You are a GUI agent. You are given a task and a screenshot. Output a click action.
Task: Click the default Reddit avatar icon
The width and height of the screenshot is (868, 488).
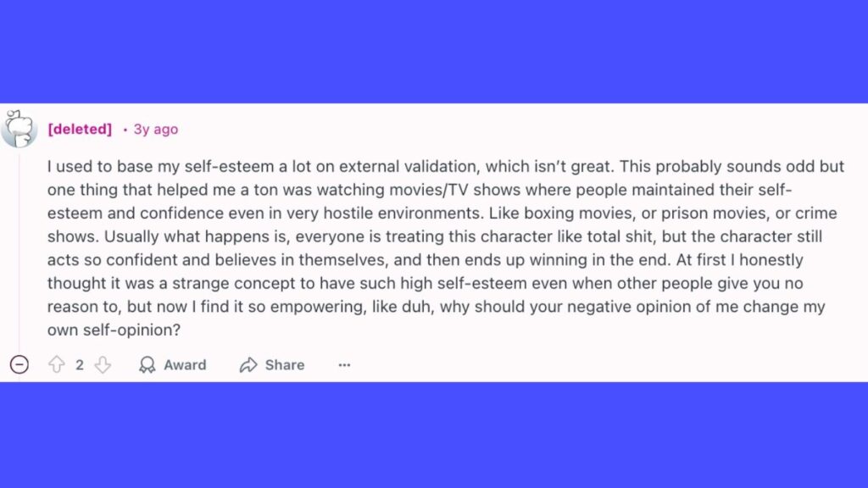19,129
